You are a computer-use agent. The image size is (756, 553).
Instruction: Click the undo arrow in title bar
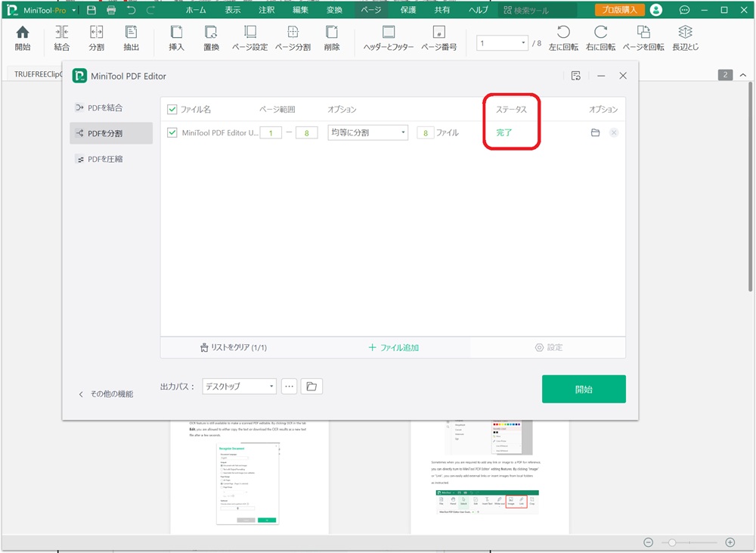point(131,10)
